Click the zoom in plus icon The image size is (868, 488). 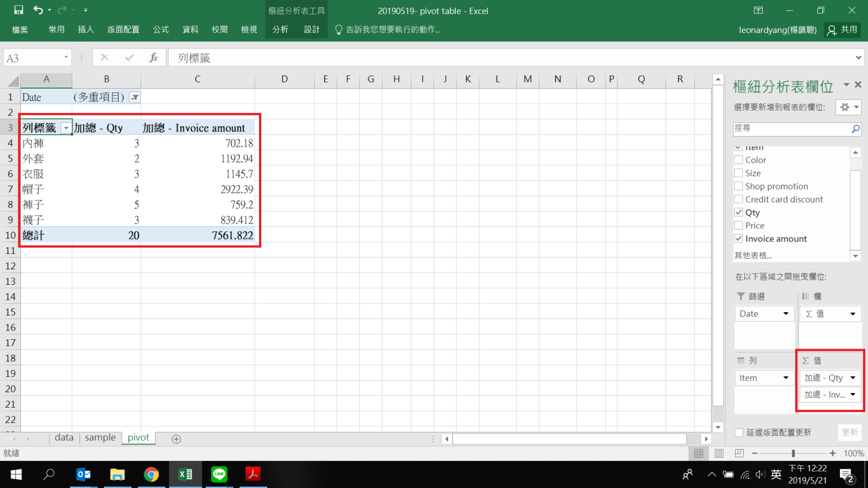832,453
